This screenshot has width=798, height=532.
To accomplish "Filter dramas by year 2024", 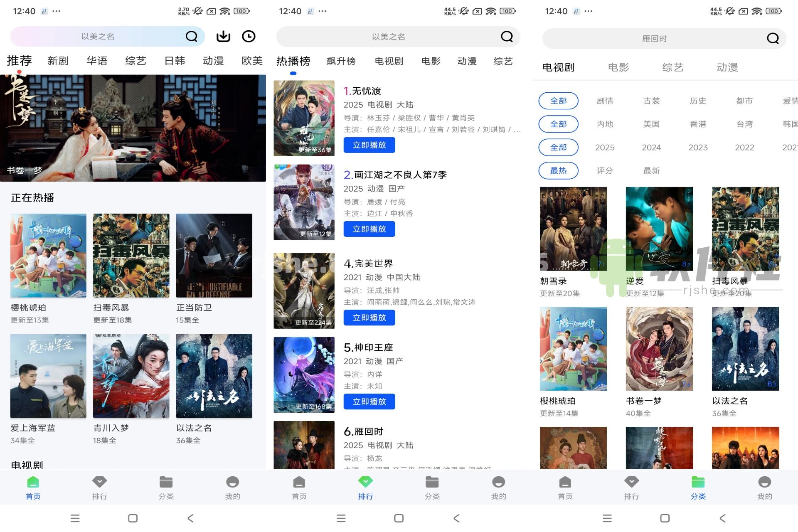I will coord(651,147).
